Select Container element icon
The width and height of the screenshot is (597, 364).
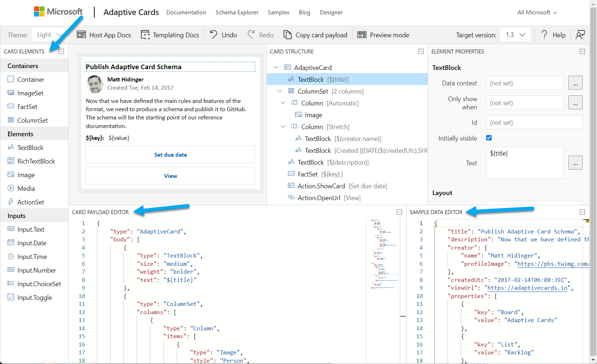(x=11, y=79)
